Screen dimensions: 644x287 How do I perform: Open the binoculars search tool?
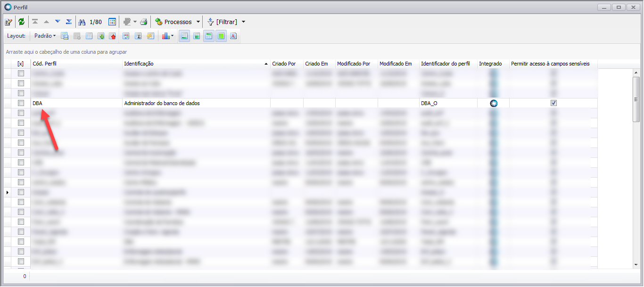click(x=82, y=22)
